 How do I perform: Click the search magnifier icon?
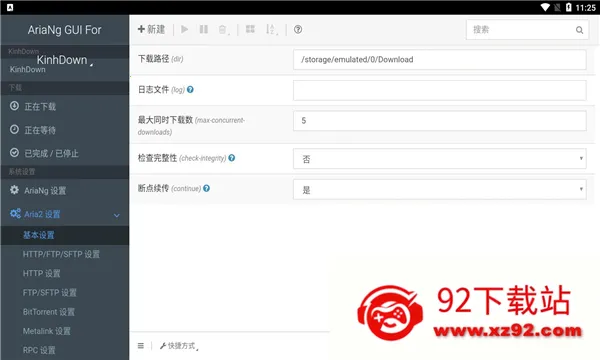click(579, 30)
